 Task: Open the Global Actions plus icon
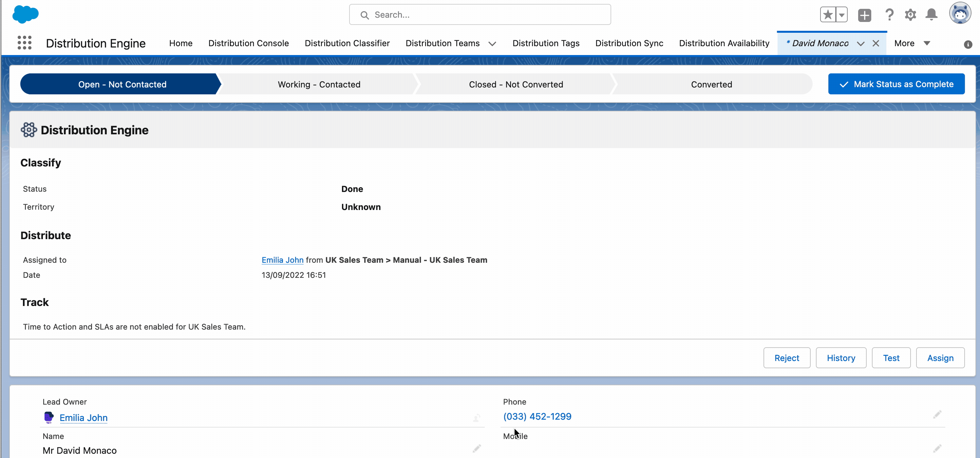coord(864,15)
